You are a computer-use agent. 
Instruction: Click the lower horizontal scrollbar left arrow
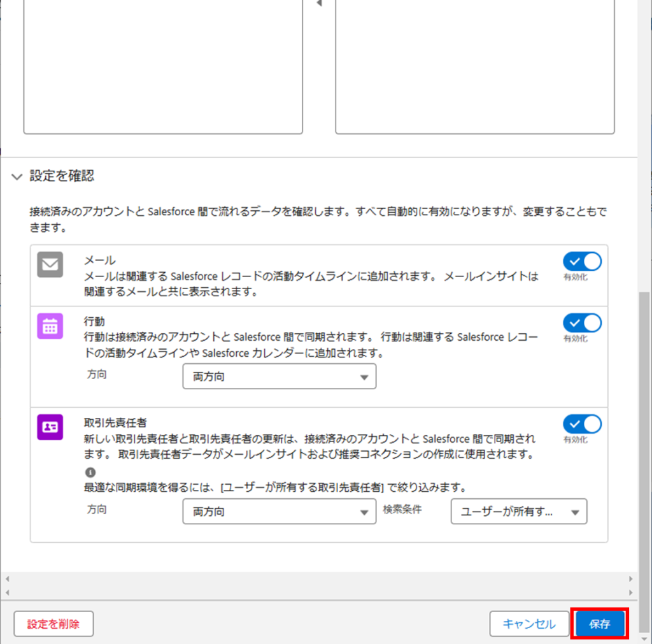(7, 592)
